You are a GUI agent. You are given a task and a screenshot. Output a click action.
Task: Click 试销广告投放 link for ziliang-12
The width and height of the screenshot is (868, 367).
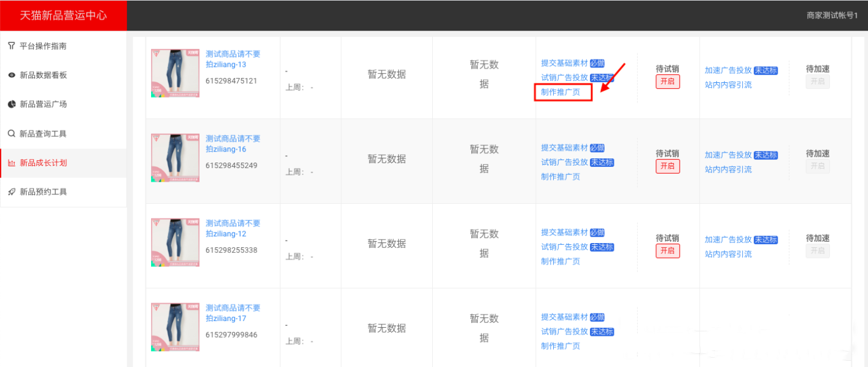(564, 247)
